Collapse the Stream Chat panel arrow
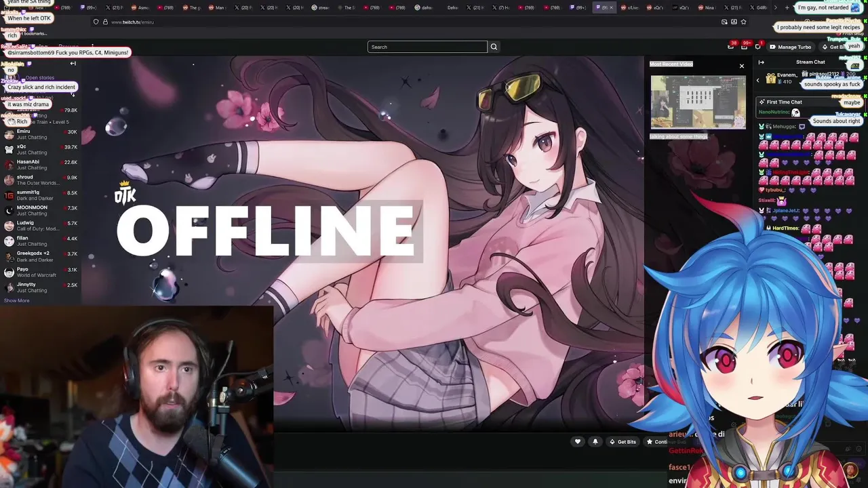 coord(761,62)
